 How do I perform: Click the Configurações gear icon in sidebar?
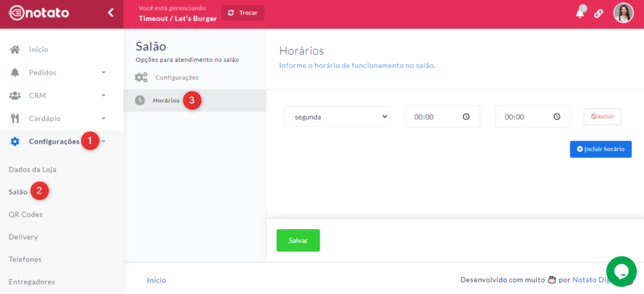pos(15,142)
